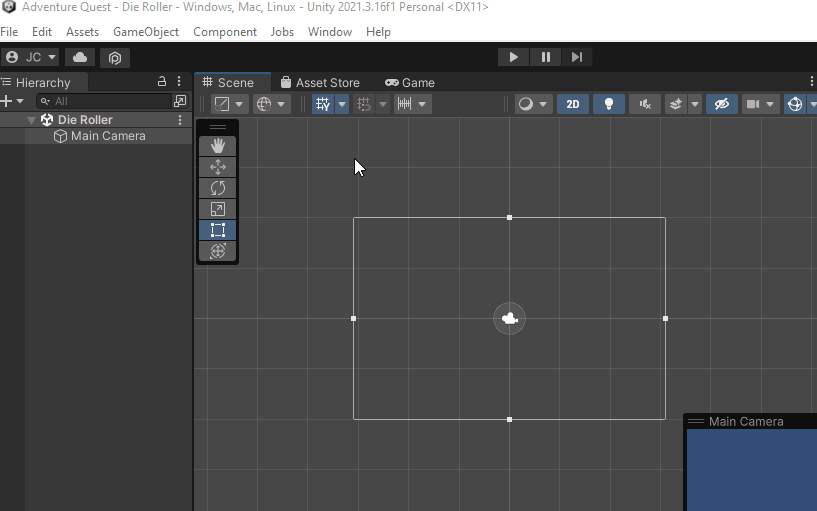Toggle grid snapping button
The width and height of the screenshot is (817, 511).
(x=364, y=104)
